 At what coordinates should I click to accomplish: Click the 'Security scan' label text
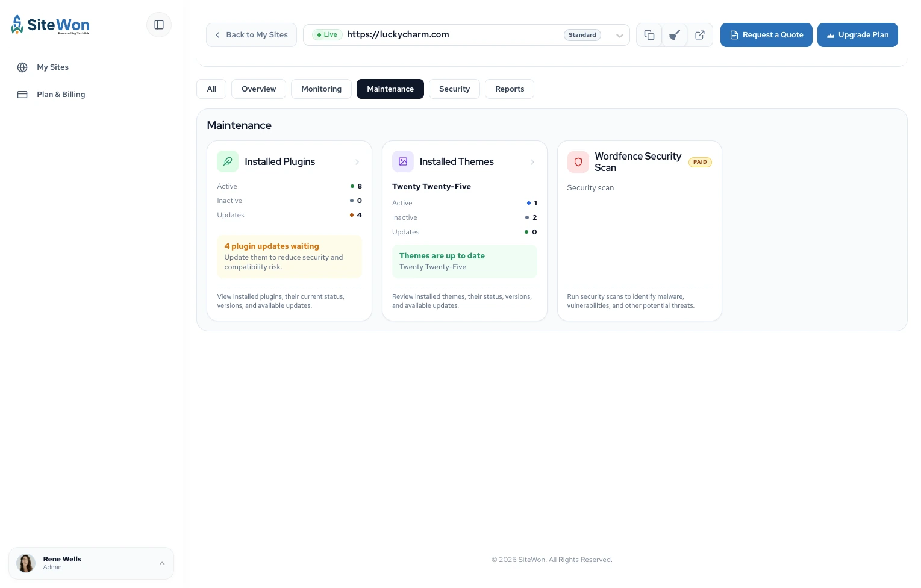click(590, 188)
